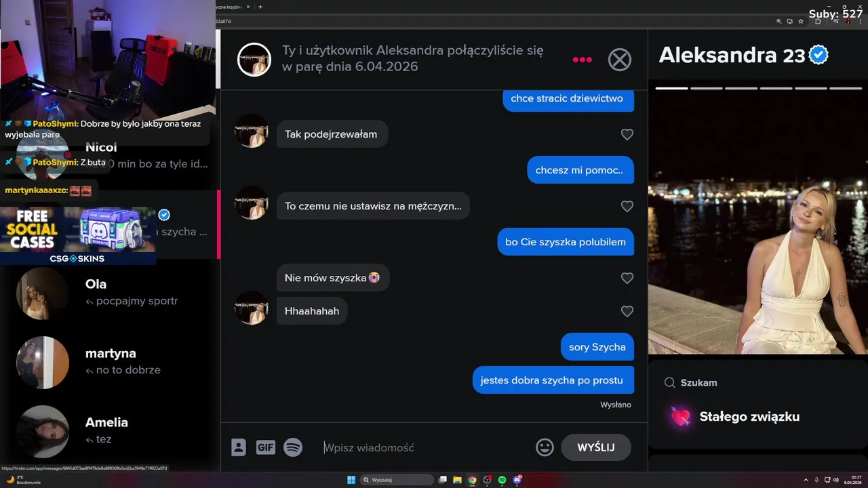Open the contact card icon in message bar
Screen dimensions: 868x488
click(239, 447)
